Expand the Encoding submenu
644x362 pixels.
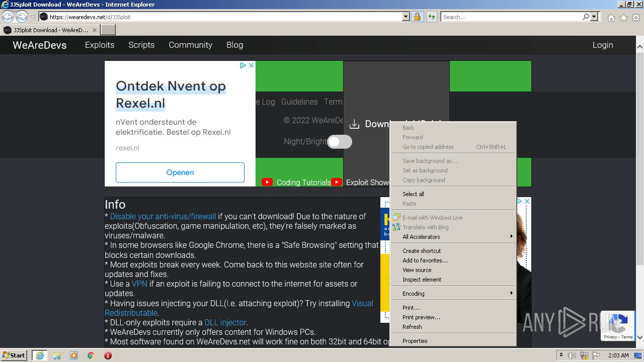pyautogui.click(x=453, y=294)
